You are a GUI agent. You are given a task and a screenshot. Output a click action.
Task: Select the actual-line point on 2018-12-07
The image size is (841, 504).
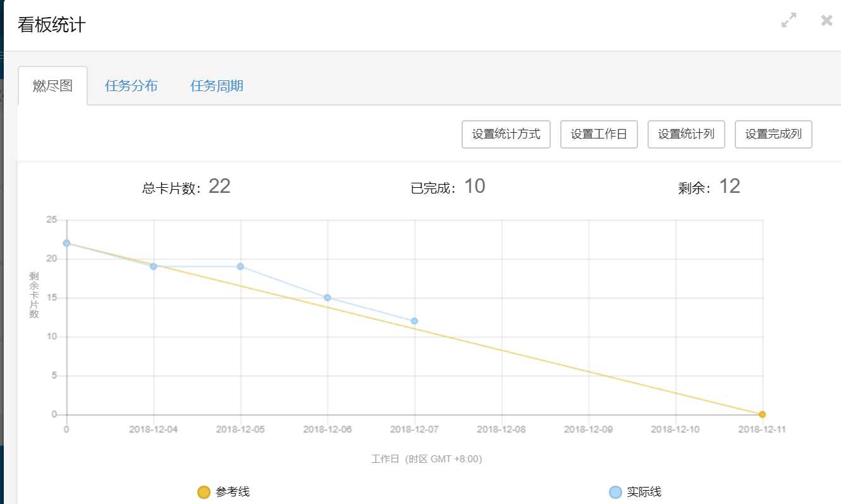pos(414,321)
